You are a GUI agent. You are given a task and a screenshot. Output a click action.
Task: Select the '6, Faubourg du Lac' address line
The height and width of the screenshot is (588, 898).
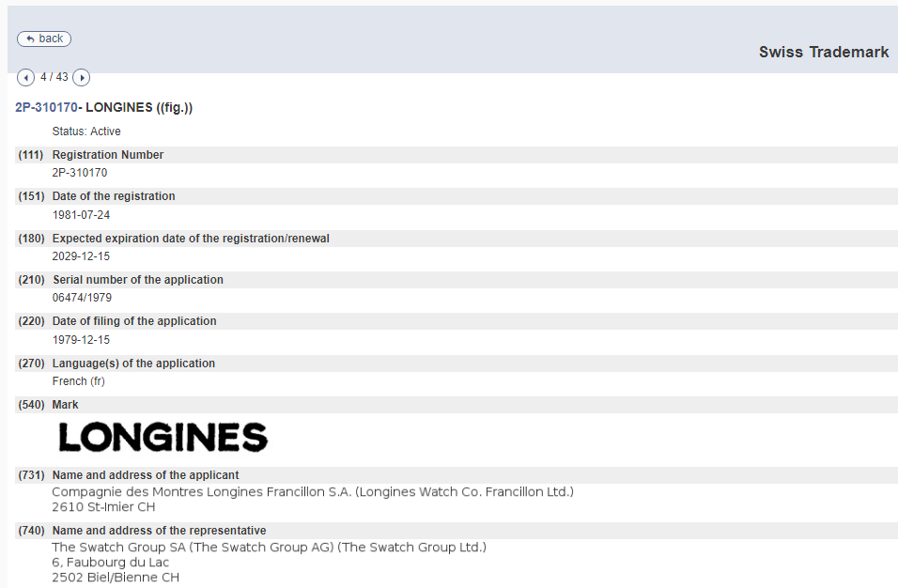point(111,563)
